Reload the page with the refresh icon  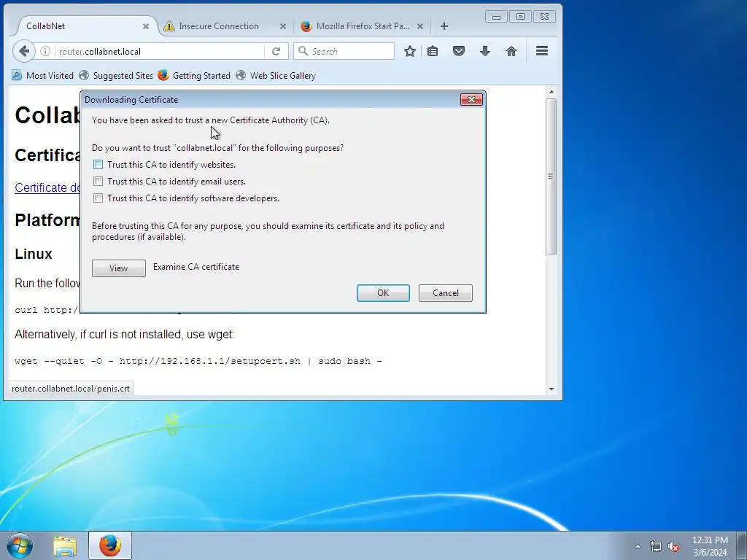[x=276, y=52]
